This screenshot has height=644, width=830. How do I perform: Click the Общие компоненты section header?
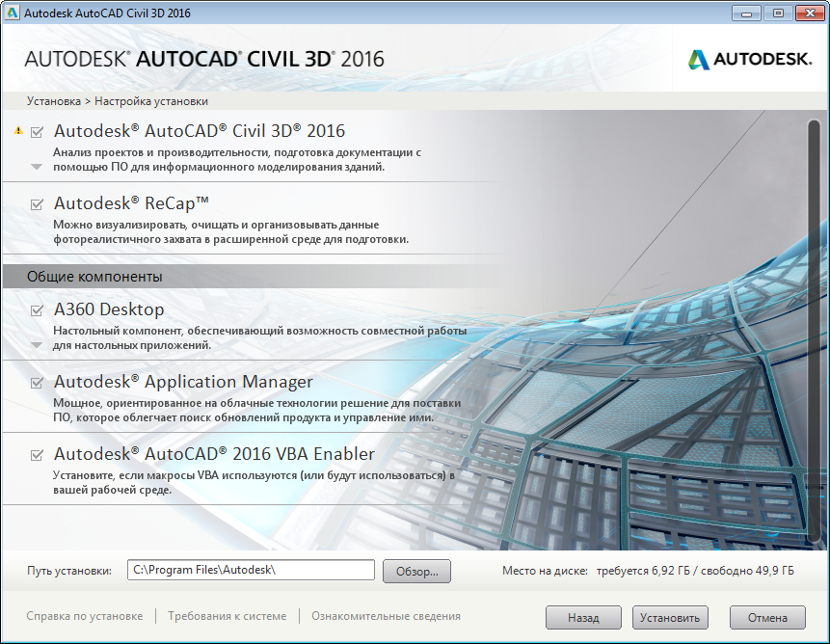[x=94, y=277]
